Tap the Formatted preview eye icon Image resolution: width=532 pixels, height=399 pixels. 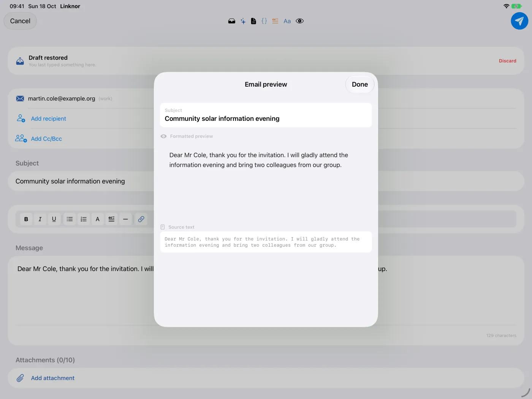[163, 136]
